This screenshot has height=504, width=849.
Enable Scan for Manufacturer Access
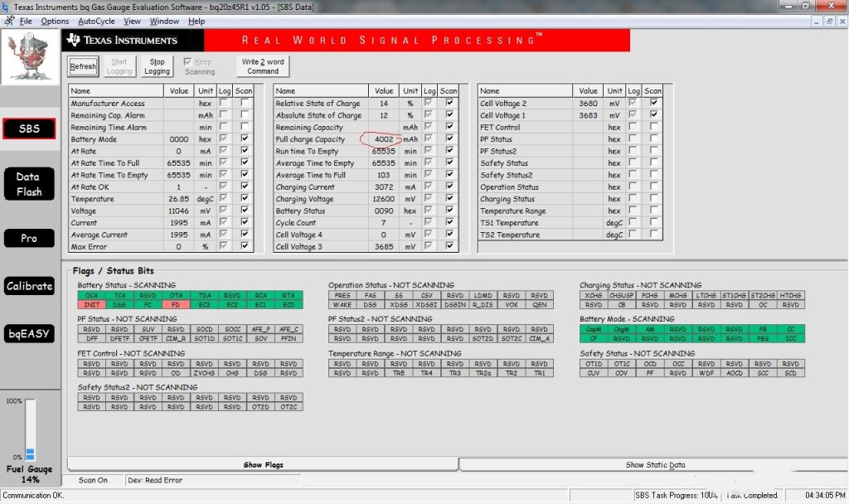(x=245, y=102)
